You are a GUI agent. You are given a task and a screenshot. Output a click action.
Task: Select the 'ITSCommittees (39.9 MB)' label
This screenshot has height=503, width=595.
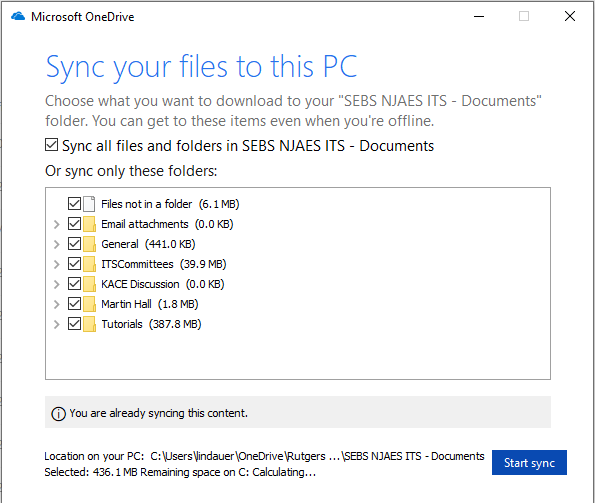[x=164, y=264]
